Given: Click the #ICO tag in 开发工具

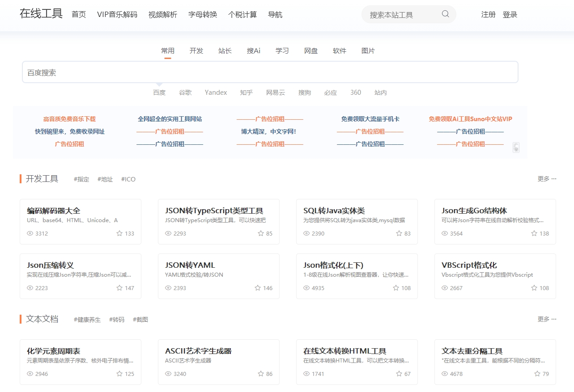Looking at the screenshot, I should click(128, 179).
